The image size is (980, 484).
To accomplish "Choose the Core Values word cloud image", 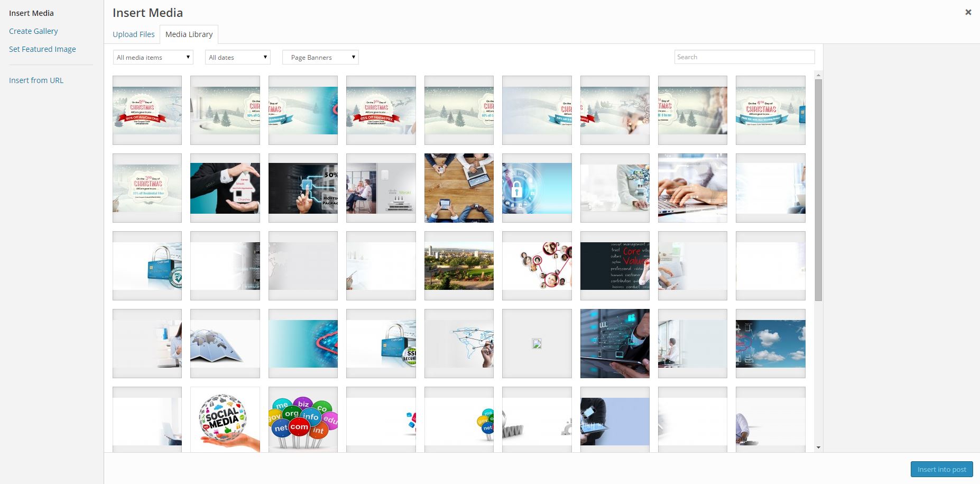I will pos(615,266).
